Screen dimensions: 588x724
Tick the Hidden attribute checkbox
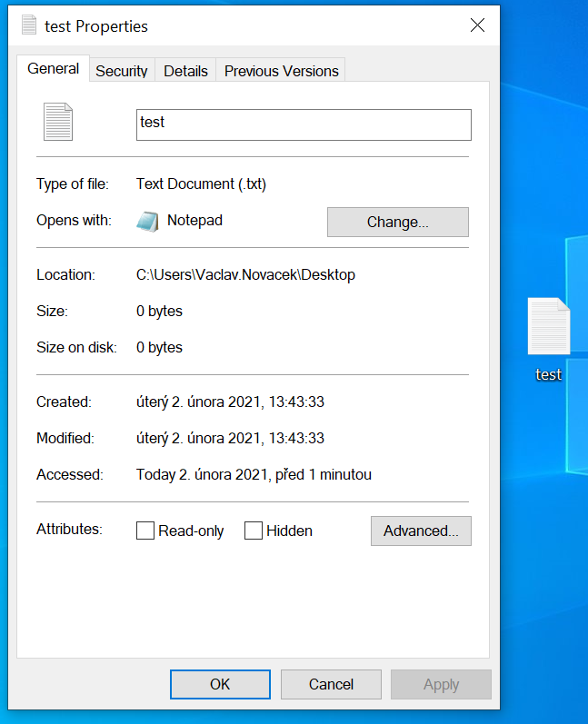(x=254, y=531)
